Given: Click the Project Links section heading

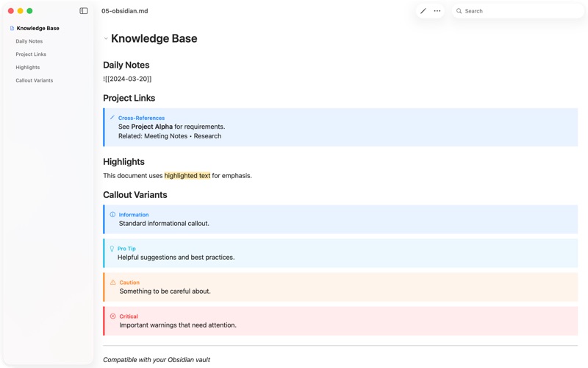Looking at the screenshot, I should 129,98.
